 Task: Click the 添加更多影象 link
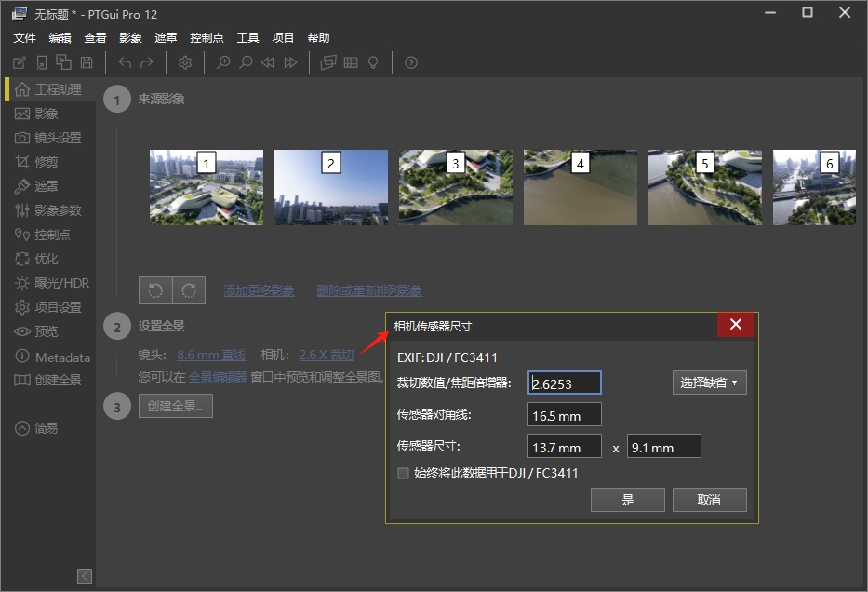(x=259, y=290)
